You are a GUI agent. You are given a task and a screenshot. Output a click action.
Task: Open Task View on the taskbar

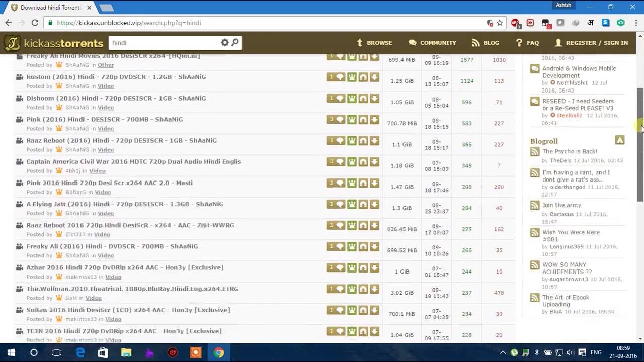(x=56, y=352)
